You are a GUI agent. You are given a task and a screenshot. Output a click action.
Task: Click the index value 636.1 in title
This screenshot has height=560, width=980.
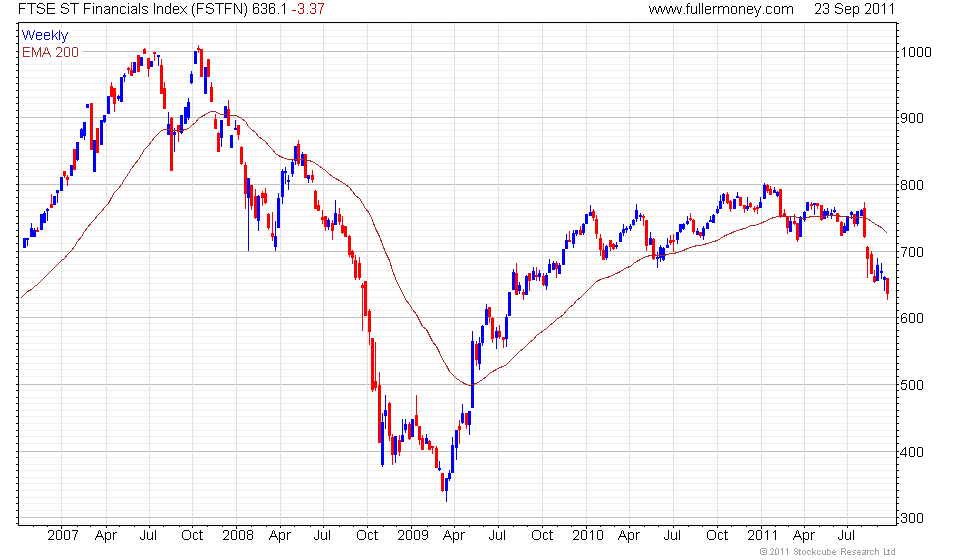270,9
